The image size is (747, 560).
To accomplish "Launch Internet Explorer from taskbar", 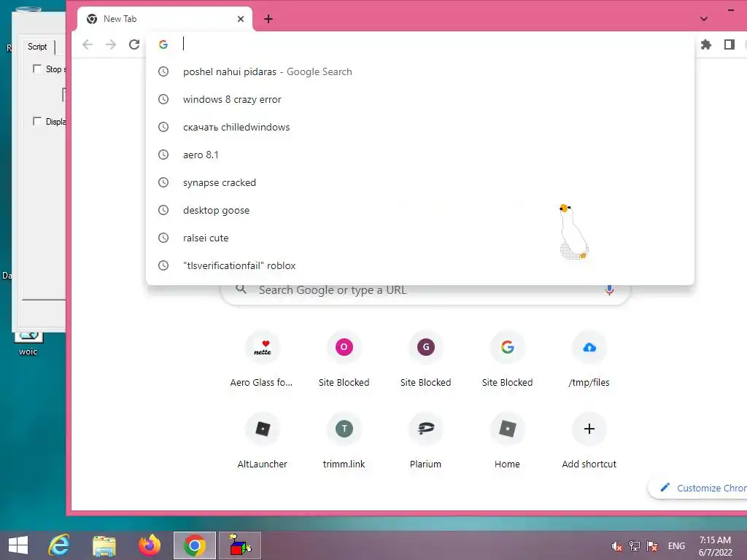I will pyautogui.click(x=59, y=545).
